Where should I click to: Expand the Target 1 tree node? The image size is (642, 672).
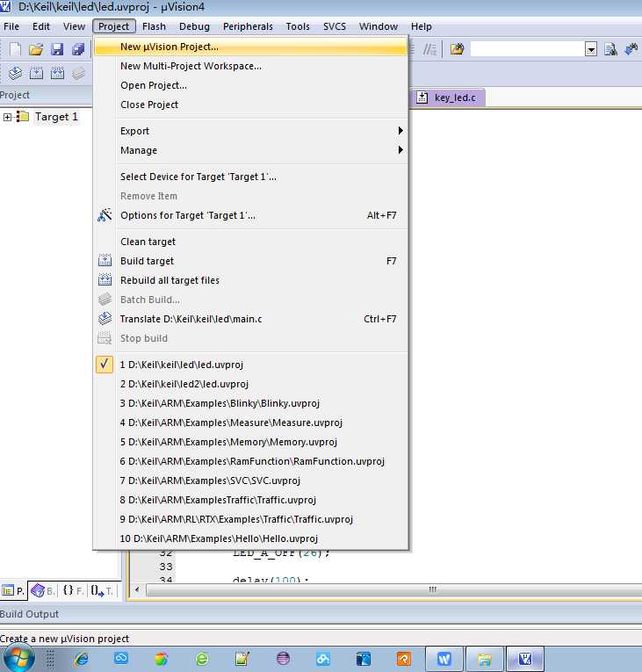coord(7,117)
